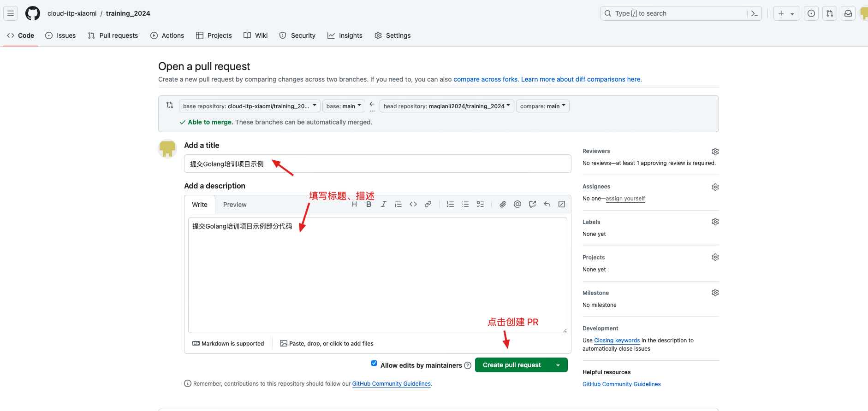Open pull requests icon in header
This screenshot has height=411, width=868.
point(830,13)
